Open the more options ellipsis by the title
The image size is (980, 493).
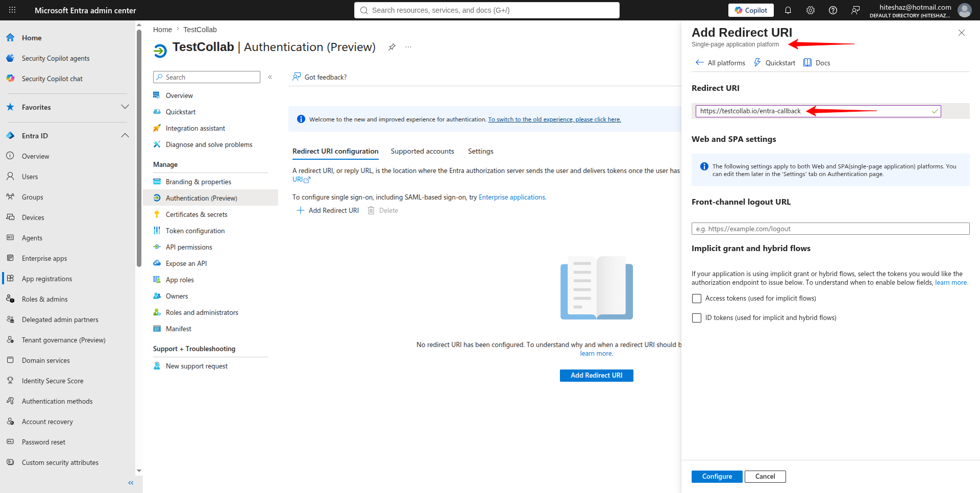[408, 47]
